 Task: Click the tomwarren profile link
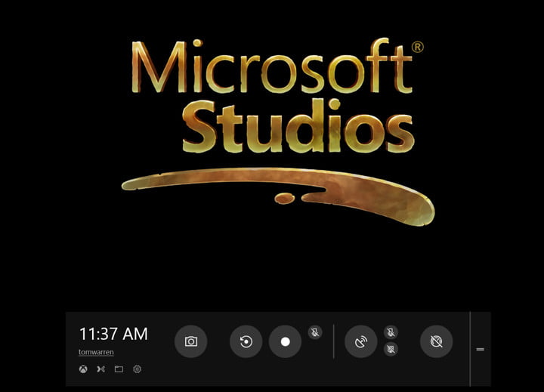coord(96,352)
